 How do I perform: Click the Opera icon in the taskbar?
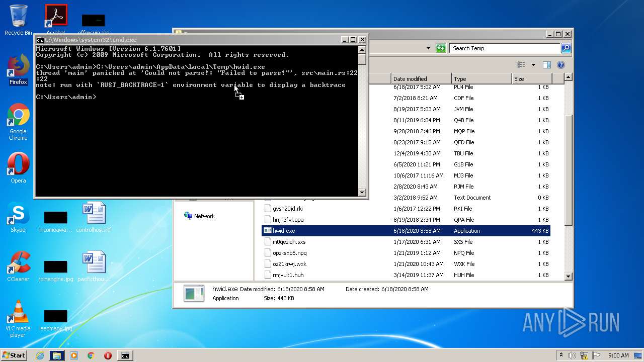tap(108, 355)
